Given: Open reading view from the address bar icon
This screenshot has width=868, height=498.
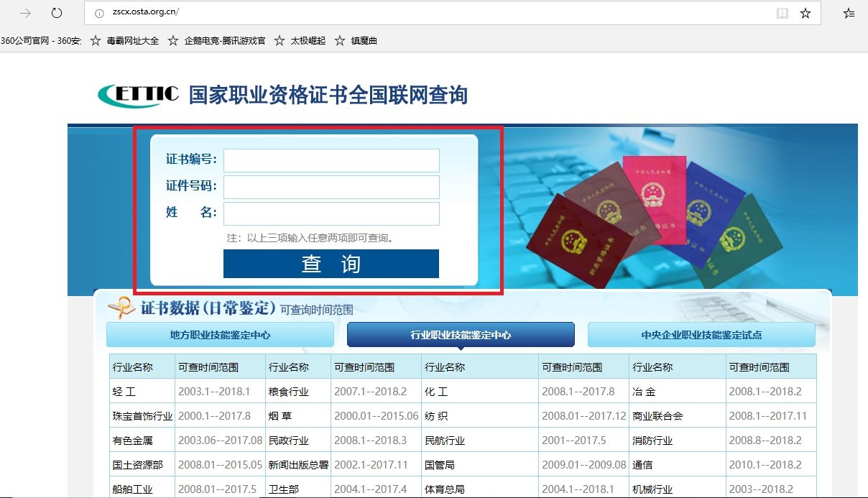Looking at the screenshot, I should coord(782,12).
